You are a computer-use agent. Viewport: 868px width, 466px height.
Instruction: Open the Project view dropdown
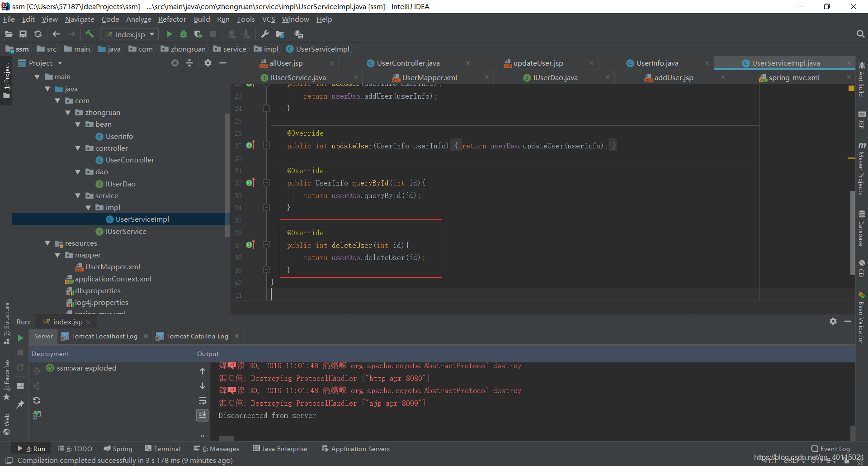pyautogui.click(x=60, y=63)
